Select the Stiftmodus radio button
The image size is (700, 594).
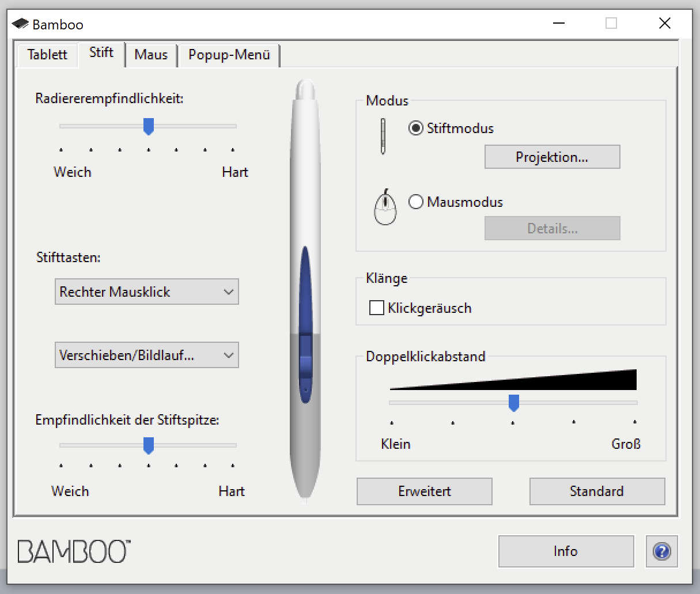(x=416, y=128)
